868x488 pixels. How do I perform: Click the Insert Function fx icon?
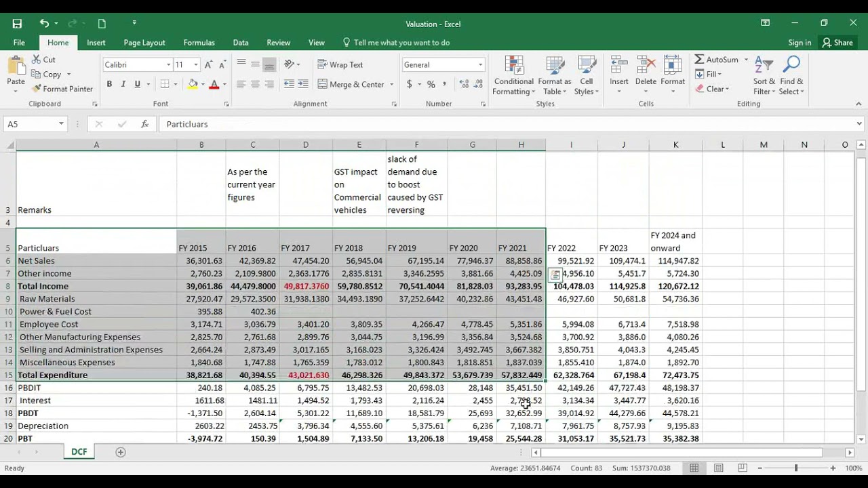click(144, 124)
